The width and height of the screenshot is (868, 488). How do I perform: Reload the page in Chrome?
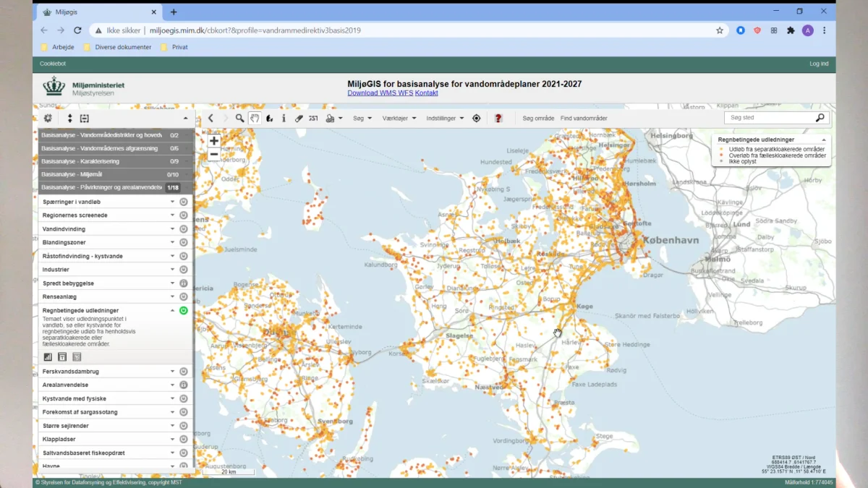(77, 30)
